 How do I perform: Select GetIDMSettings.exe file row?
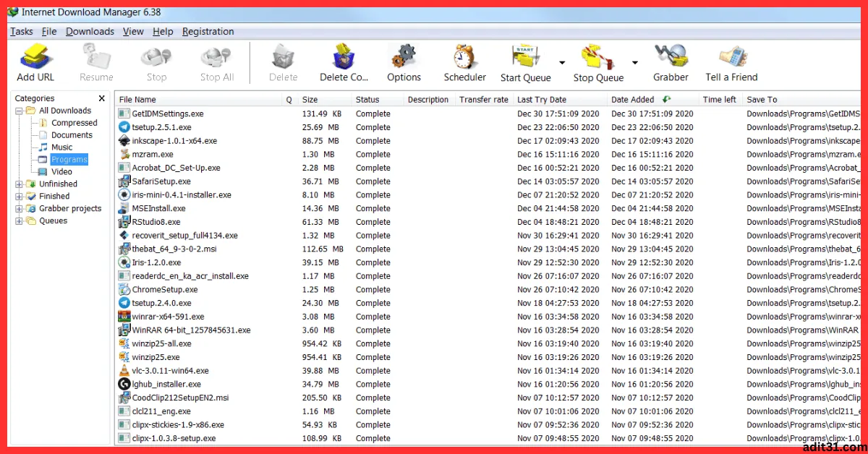click(489, 113)
